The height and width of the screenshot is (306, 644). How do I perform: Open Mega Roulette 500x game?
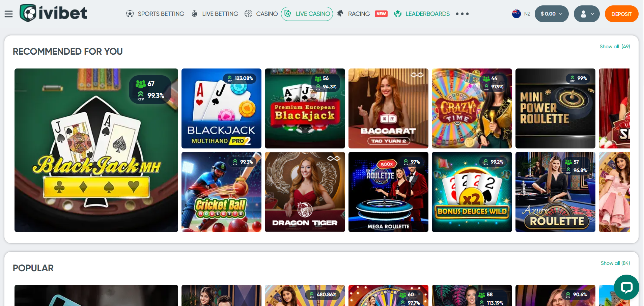tap(388, 192)
